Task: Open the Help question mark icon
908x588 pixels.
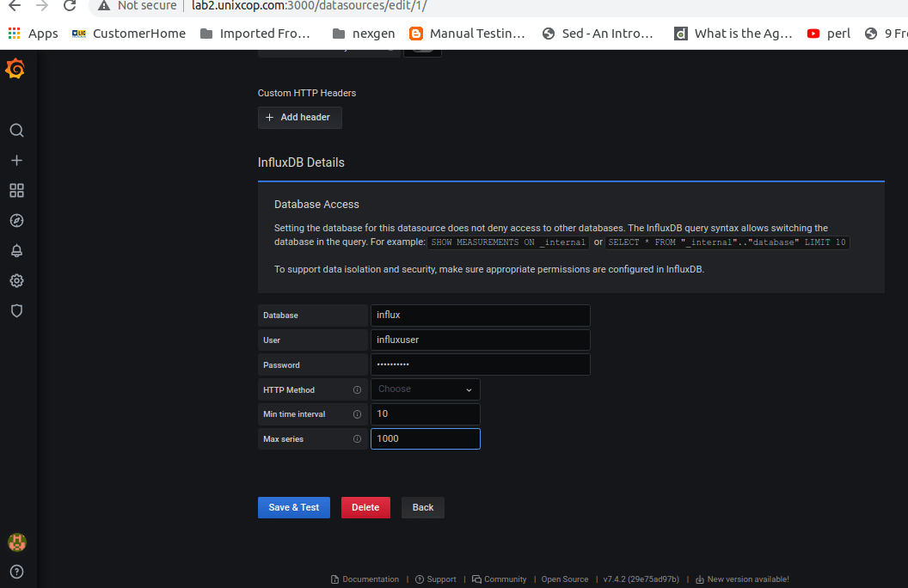Action: click(17, 572)
